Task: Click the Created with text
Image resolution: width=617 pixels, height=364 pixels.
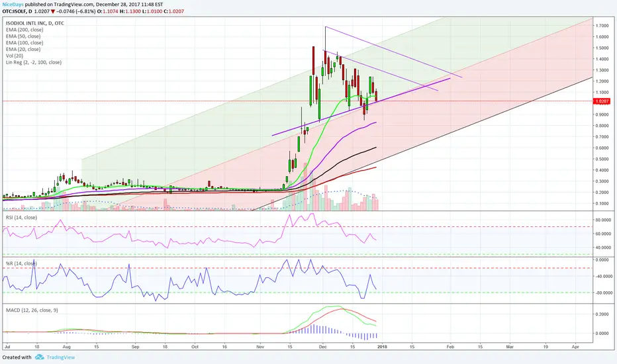Action: click(x=17, y=357)
